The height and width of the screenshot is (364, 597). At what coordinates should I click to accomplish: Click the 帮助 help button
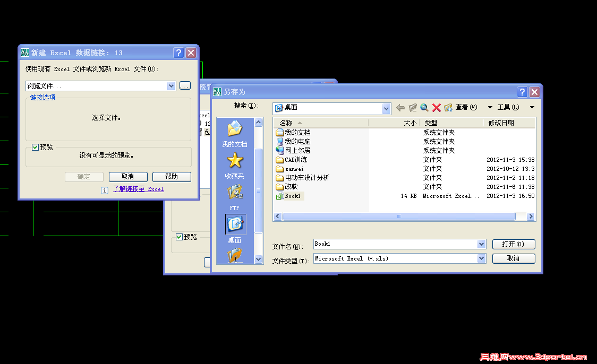point(172,177)
